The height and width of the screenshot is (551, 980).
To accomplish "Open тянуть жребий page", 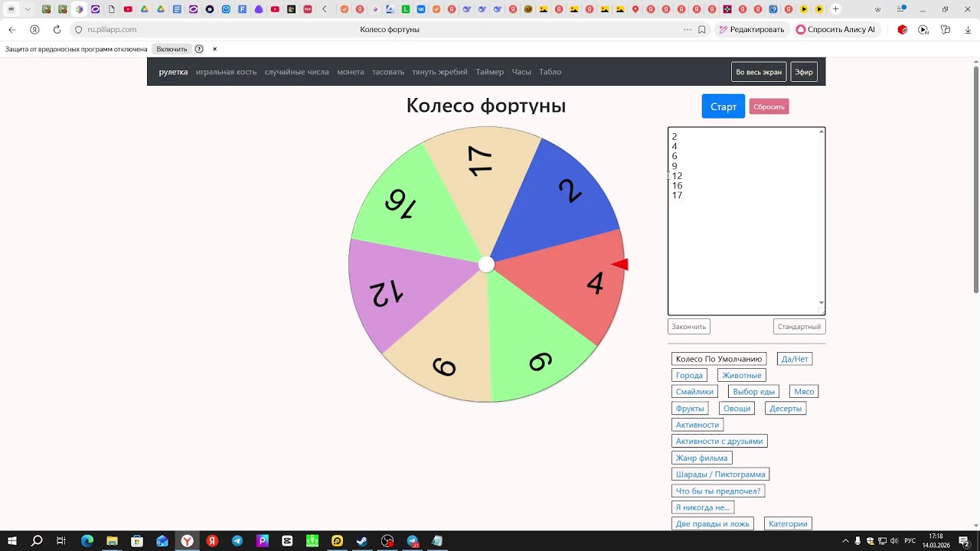I will pyautogui.click(x=439, y=72).
